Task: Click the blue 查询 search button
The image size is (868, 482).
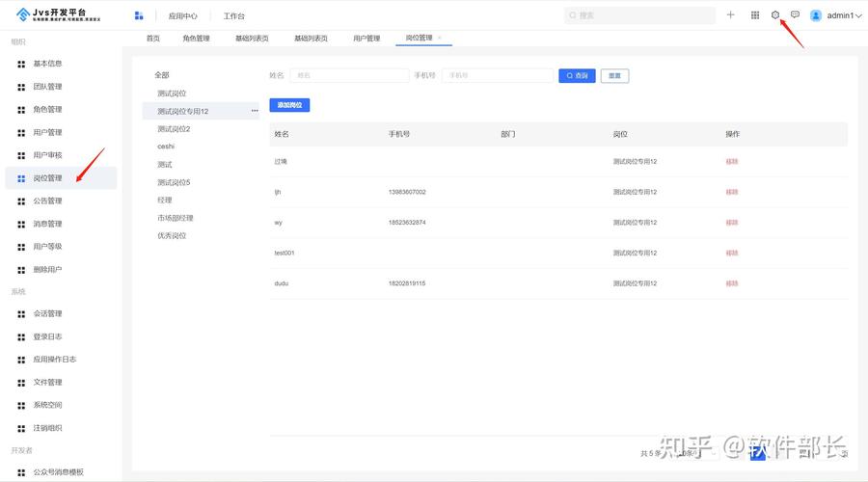Action: (577, 76)
